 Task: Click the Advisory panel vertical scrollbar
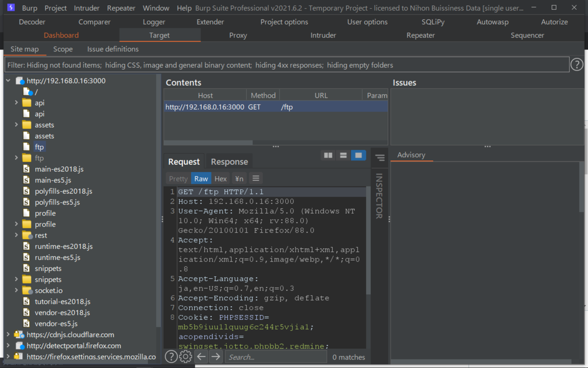tap(582, 186)
